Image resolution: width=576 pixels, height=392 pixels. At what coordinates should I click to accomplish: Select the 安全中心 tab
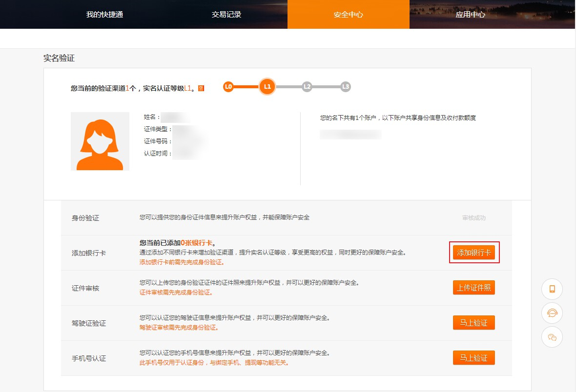click(x=348, y=15)
